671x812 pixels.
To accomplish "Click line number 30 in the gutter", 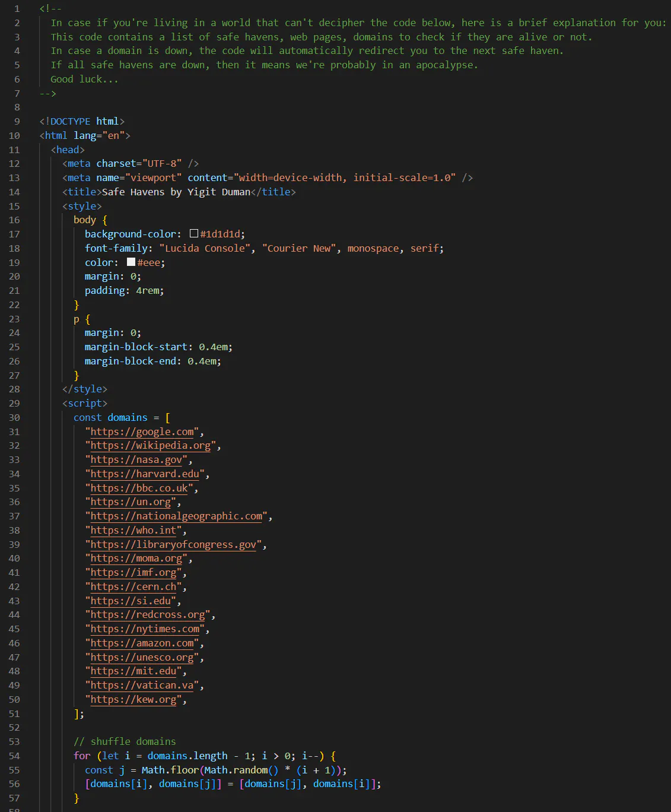I will click(x=14, y=417).
